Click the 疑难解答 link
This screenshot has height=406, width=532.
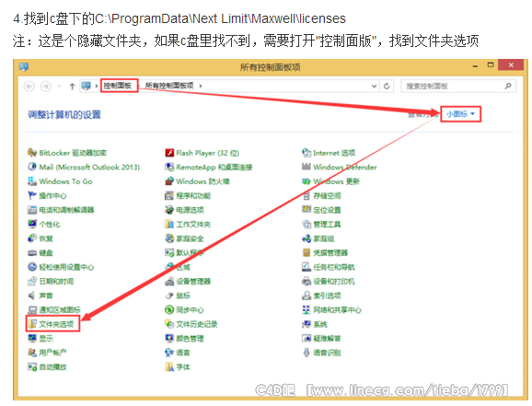(327, 339)
